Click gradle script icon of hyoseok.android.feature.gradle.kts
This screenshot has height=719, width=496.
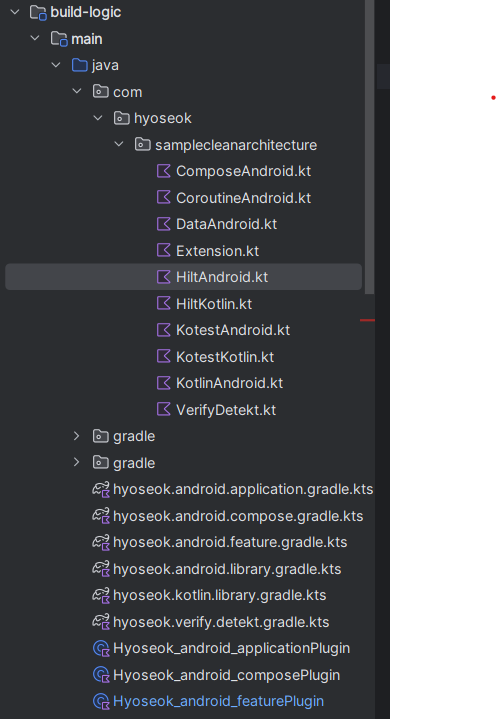pos(101,542)
